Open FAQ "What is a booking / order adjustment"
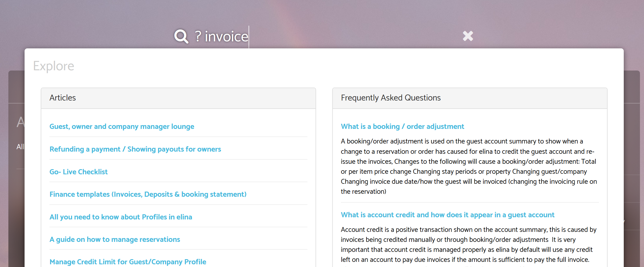This screenshot has height=267, width=644. pos(402,126)
